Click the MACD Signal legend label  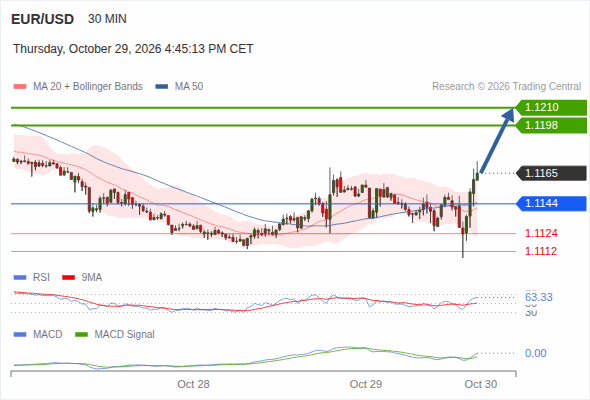pyautogui.click(x=125, y=335)
